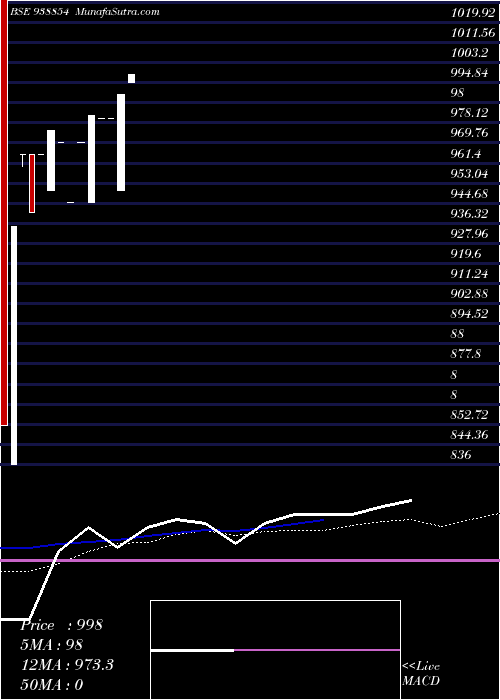Click the Live MACD label
This screenshot has height=700, width=500.
pyautogui.click(x=421, y=674)
